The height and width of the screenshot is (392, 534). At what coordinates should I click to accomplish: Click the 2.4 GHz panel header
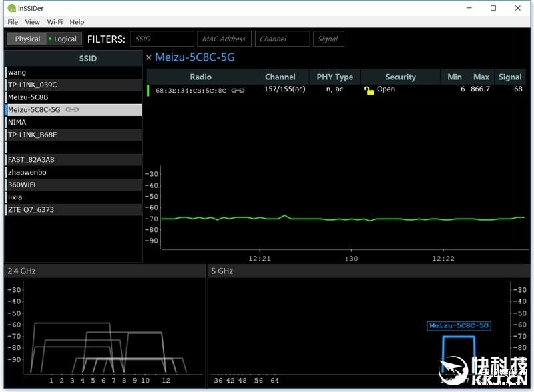(105, 271)
